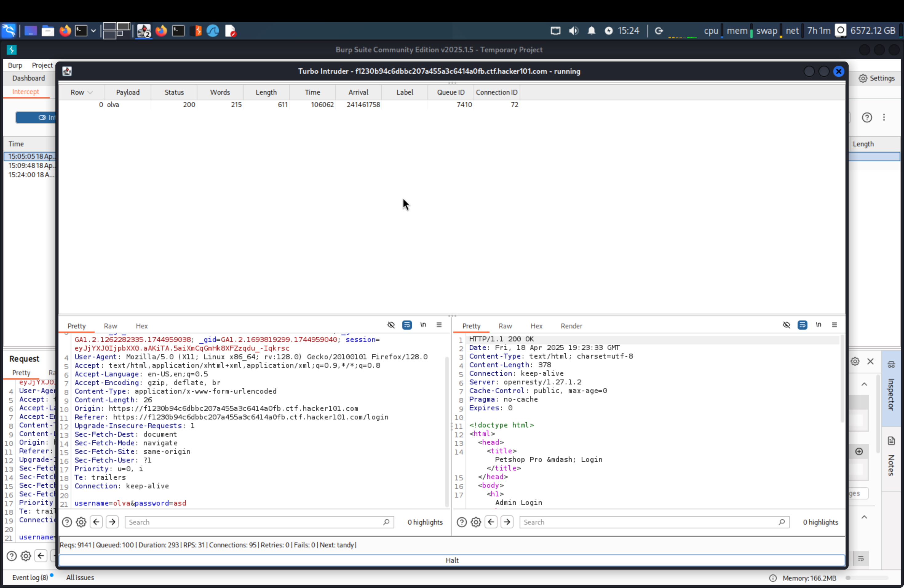The image size is (904, 588).
Task: Switch request view to Raw tab
Action: [x=110, y=326]
